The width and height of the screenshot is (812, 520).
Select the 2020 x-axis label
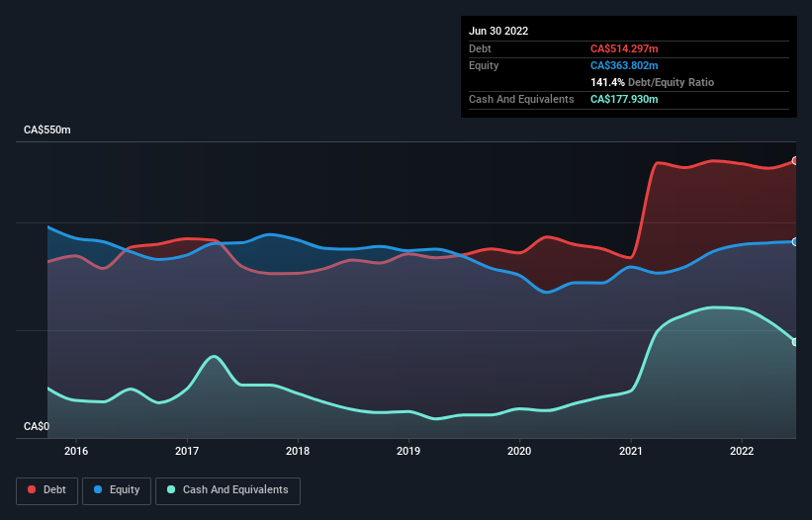tap(519, 452)
